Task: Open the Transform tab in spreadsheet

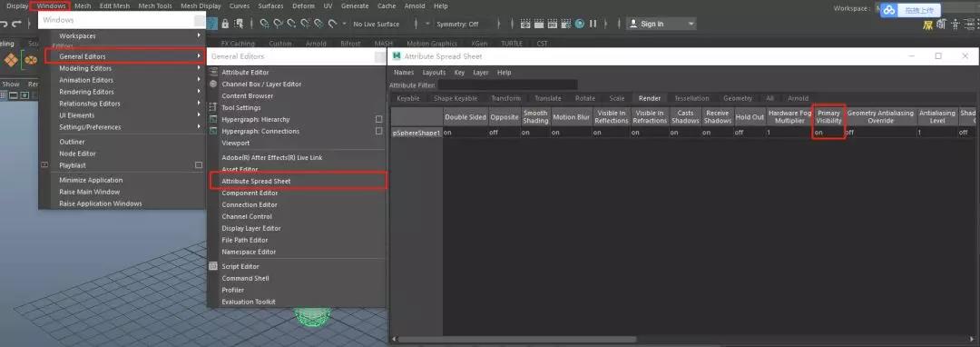Action: point(505,99)
